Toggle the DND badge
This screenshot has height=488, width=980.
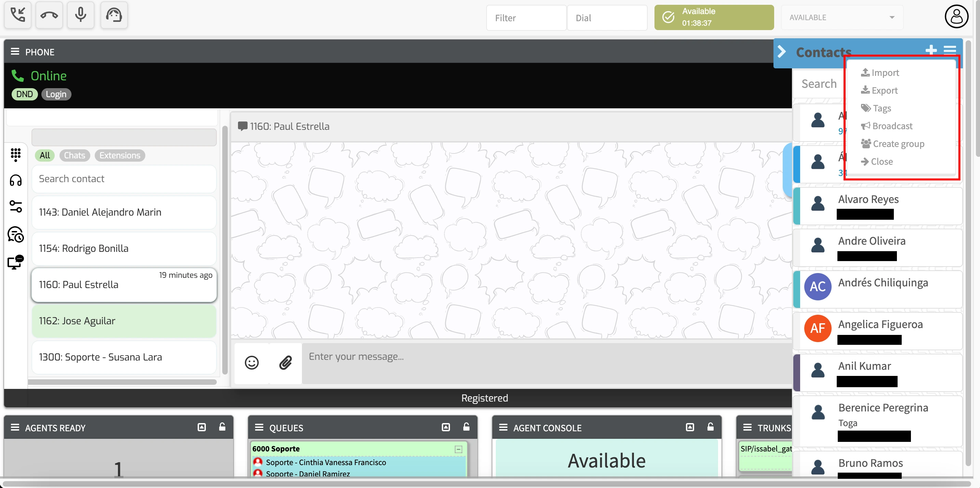pos(24,94)
